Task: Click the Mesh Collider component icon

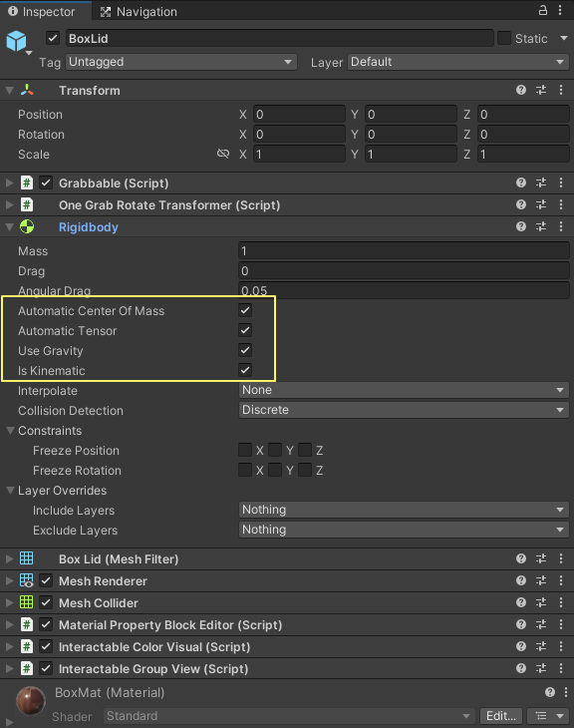Action: tap(27, 602)
